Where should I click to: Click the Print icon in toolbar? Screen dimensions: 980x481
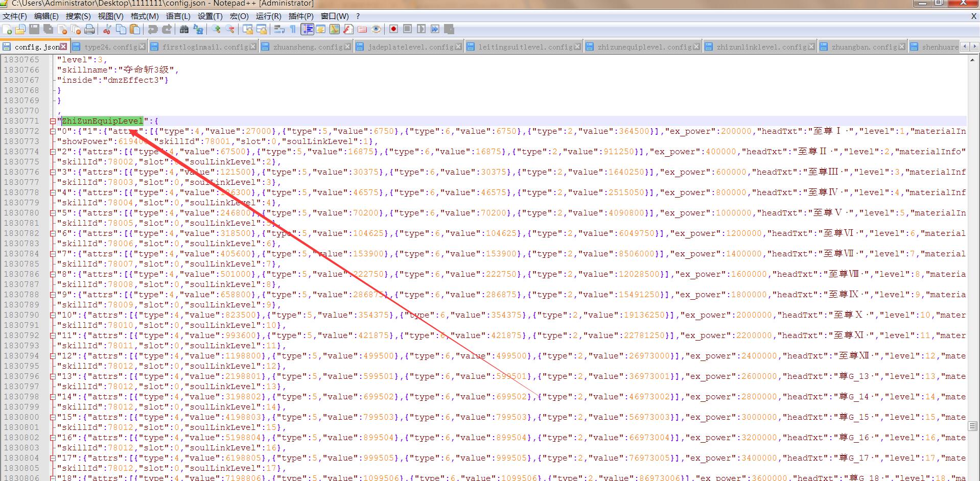coord(89,29)
